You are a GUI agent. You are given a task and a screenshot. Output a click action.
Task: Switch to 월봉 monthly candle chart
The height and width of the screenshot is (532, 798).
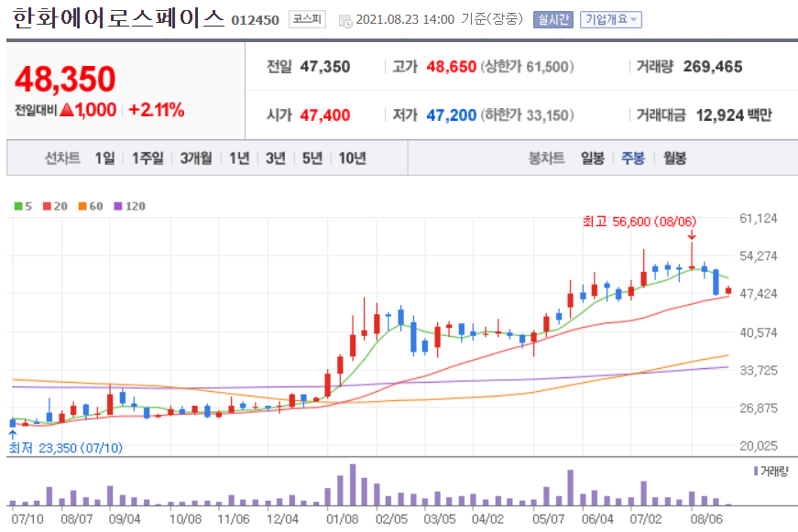pyautogui.click(x=675, y=158)
